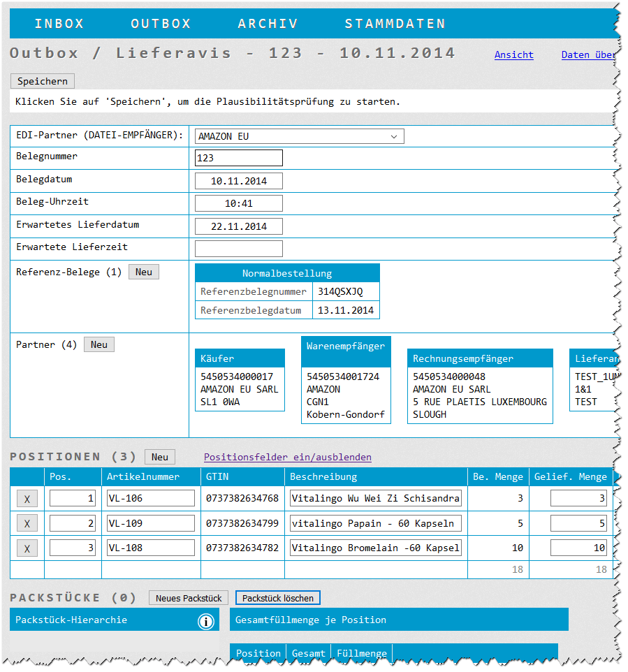The height and width of the screenshot is (672, 628).
Task: Open the EDI-Partner dropdown showing AMAZON EU
Action: [299, 136]
